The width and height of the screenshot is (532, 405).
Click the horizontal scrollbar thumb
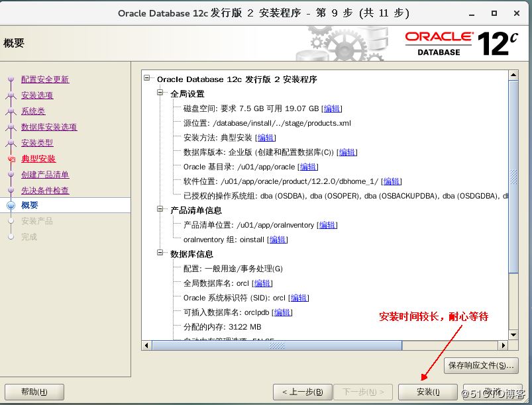coord(277,345)
